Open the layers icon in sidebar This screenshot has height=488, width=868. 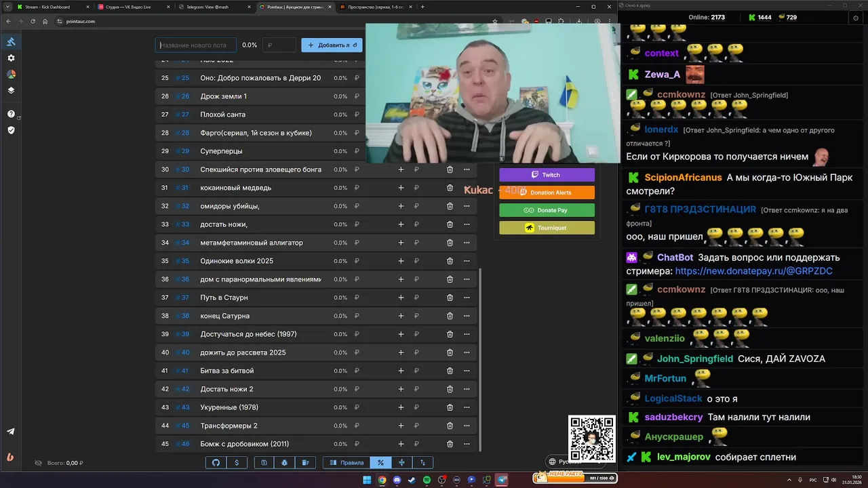[11, 90]
